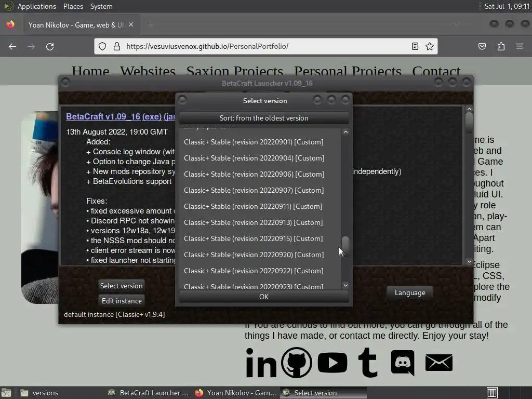The width and height of the screenshot is (532, 399).
Task: Switch to BetaCraft Launcher taskbar entry
Action: click(148, 393)
